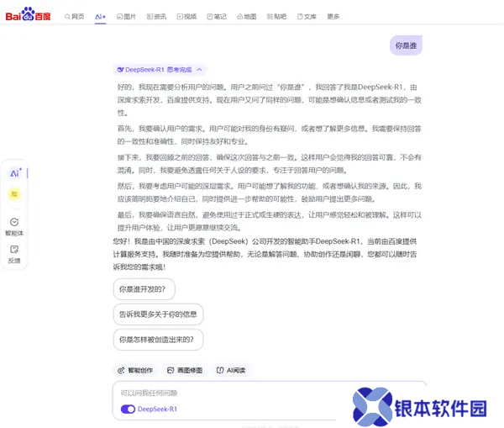Image resolution: width=504 pixels, height=428 pixels.
Task: Open the AI+ sidebar icon
Action: click(14, 173)
